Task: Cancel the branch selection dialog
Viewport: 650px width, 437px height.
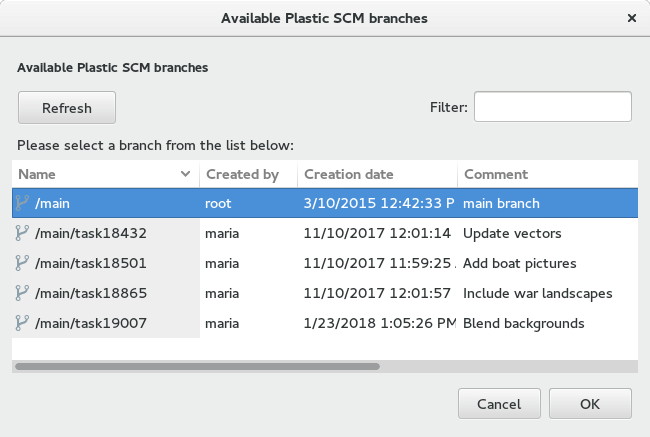Action: coord(499,404)
